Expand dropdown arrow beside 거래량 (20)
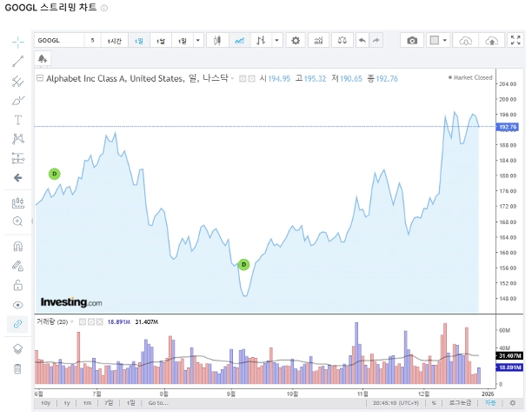Viewport: 532px width, 417px height. [72, 322]
